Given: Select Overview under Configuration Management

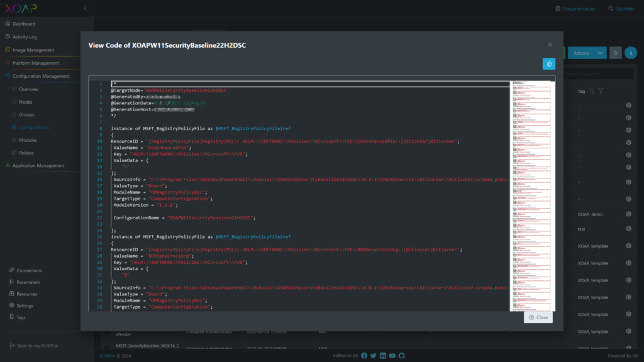Looking at the screenshot, I should pyautogui.click(x=28, y=89).
